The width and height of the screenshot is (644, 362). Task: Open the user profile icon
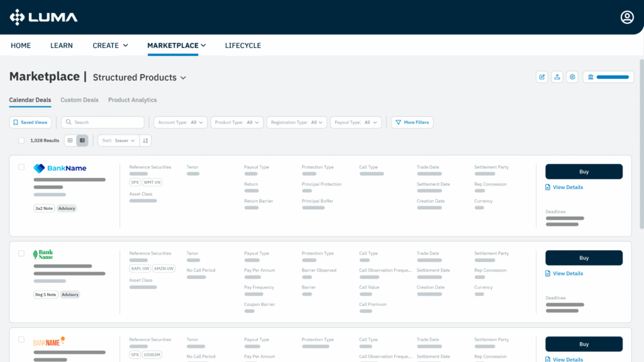627,17
